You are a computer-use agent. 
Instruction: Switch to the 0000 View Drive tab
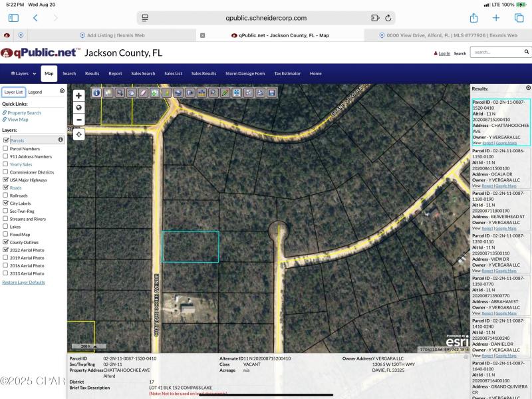[x=448, y=35]
